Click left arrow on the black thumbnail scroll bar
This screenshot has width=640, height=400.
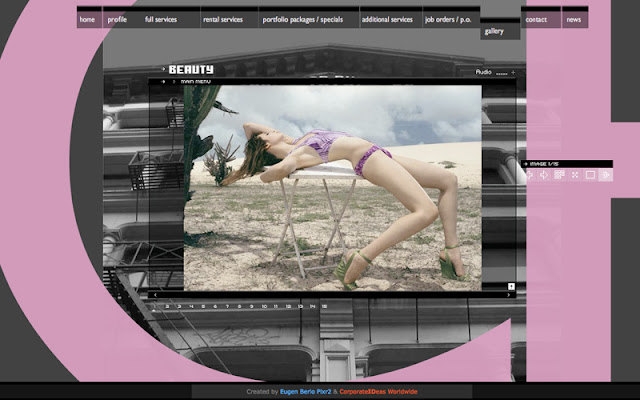click(155, 295)
